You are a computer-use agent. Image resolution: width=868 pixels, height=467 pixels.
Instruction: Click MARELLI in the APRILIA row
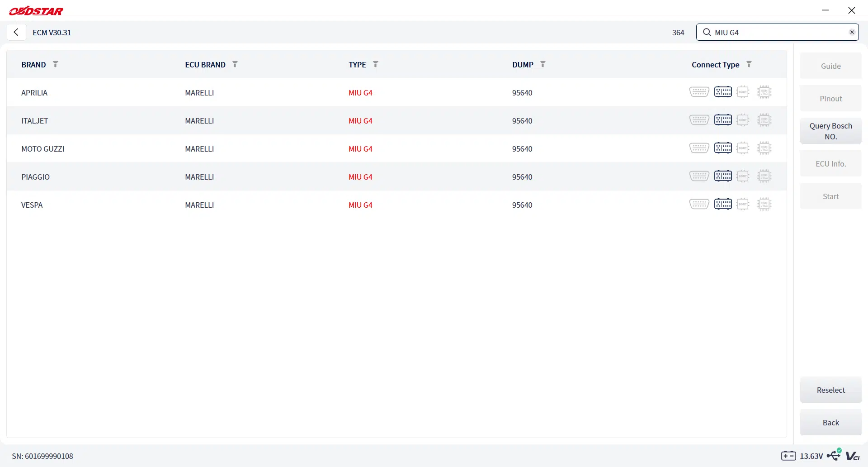(199, 93)
